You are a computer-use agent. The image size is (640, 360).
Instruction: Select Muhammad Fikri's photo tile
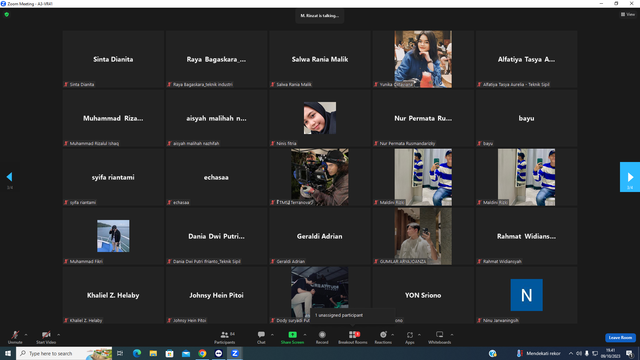[113, 236]
